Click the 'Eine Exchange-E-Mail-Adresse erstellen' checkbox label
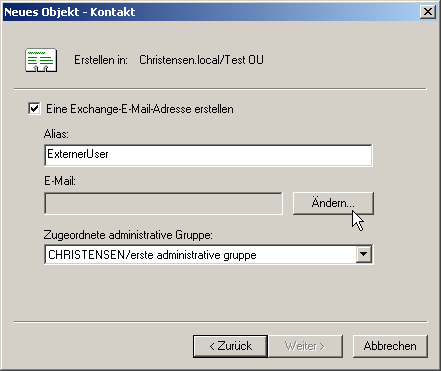The height and width of the screenshot is (371, 441). pyautogui.click(x=140, y=109)
